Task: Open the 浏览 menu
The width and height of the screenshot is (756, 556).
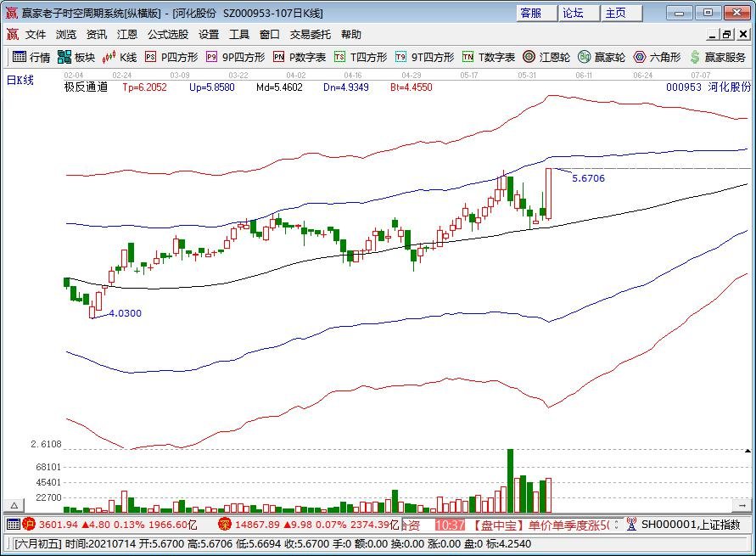Action: click(66, 35)
